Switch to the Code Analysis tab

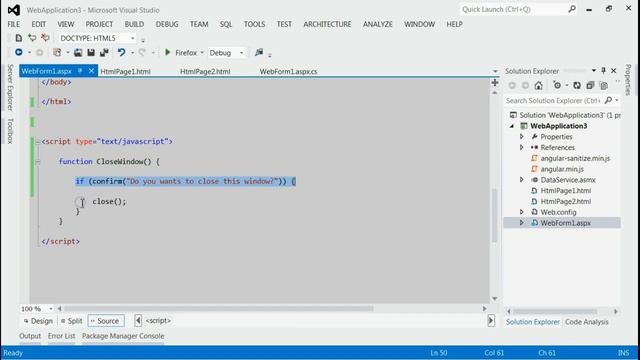pyautogui.click(x=587, y=322)
